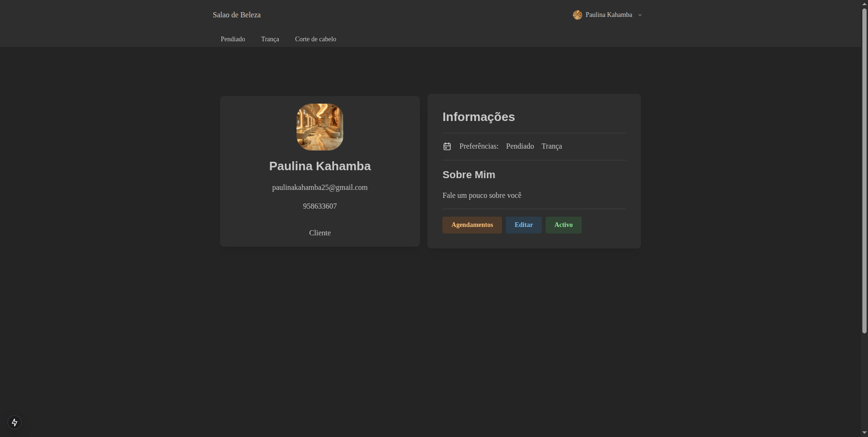Toggle the Activo status button

pos(563,225)
